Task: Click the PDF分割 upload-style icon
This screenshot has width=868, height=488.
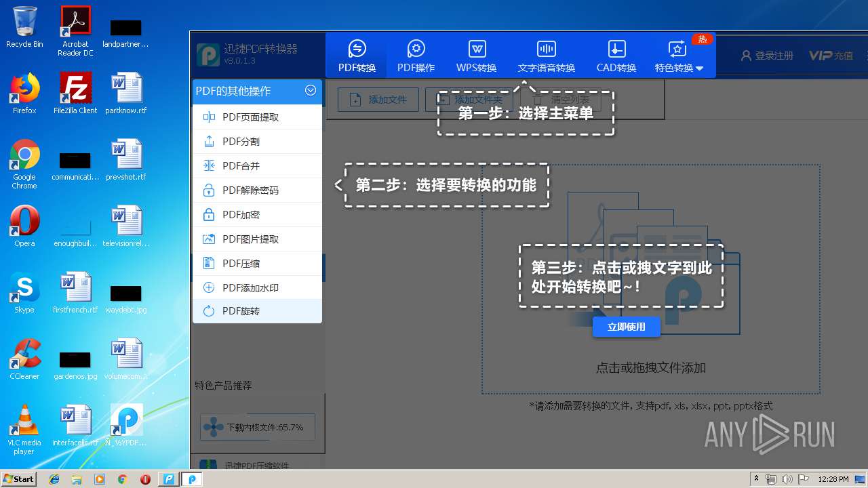Action: 209,142
